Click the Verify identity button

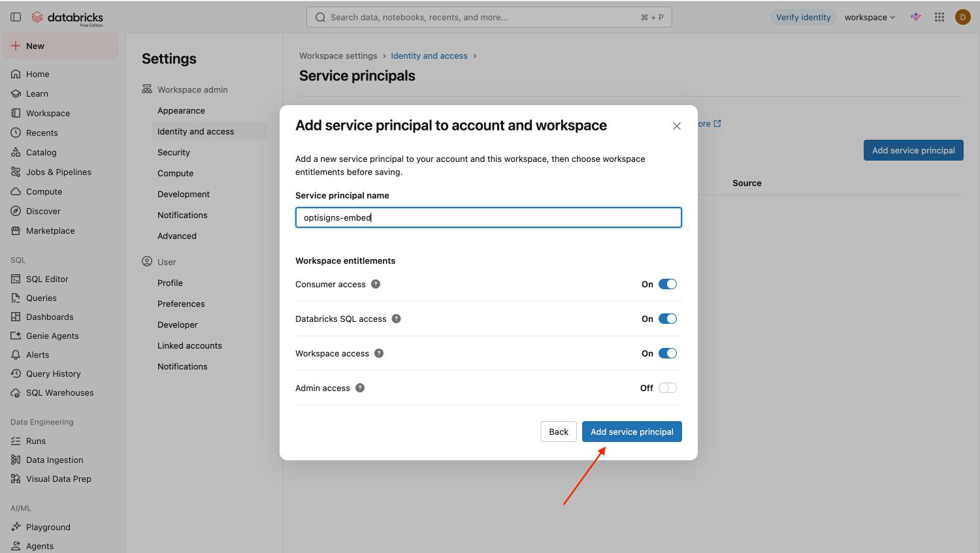[803, 17]
